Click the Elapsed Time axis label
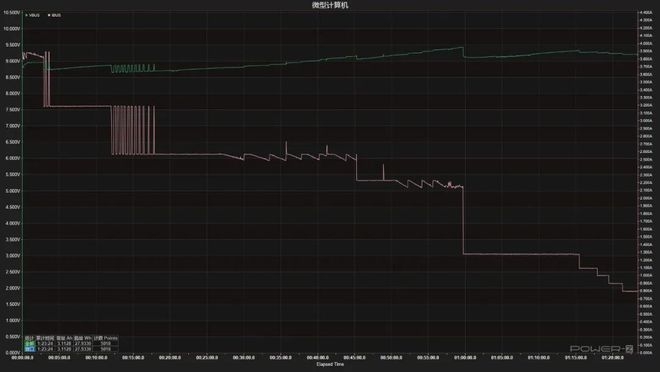 [x=330, y=364]
